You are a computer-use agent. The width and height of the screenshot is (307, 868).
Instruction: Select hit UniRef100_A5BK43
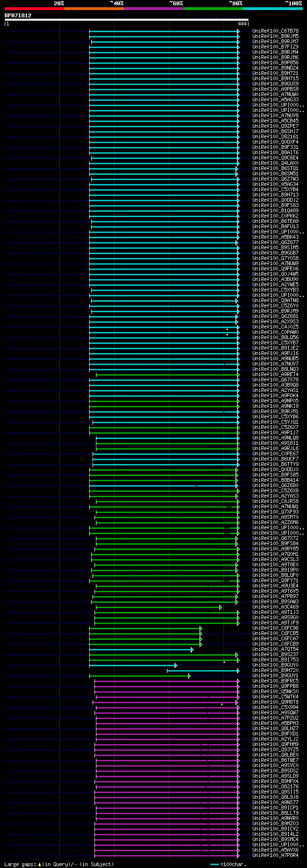tap(275, 237)
